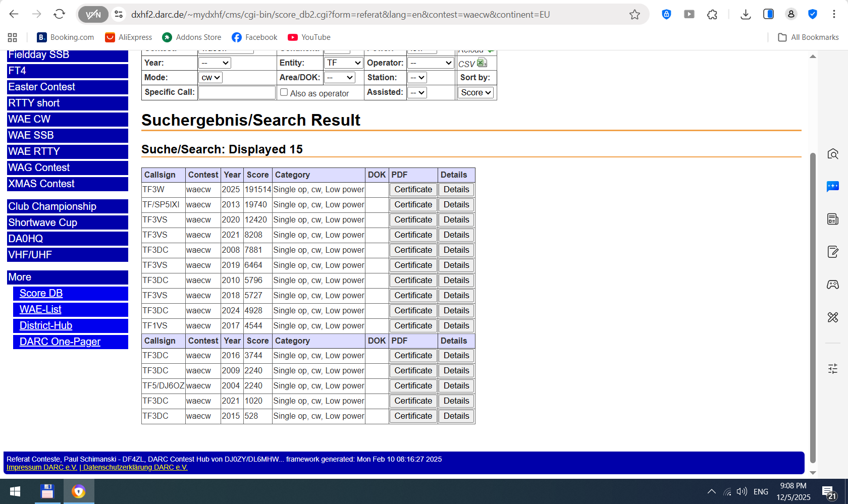Show Details for TF/SP5IXI 2013 entry
The height and width of the screenshot is (504, 848).
(x=456, y=205)
